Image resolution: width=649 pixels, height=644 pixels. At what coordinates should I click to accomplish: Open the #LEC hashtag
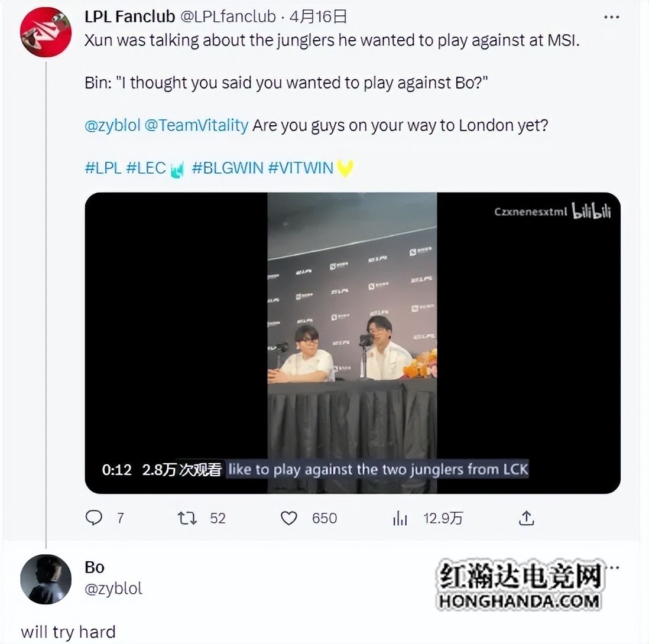(x=145, y=168)
